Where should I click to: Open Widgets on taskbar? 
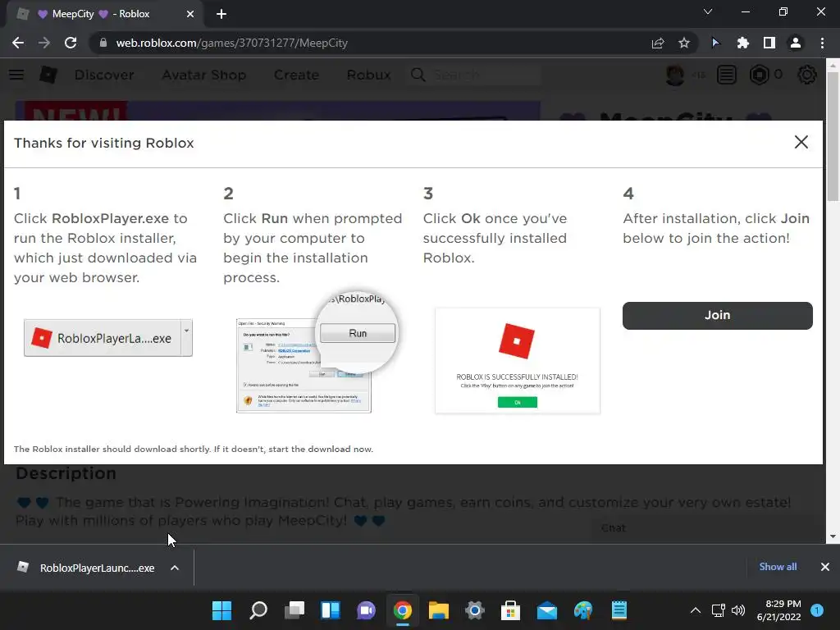coord(330,610)
